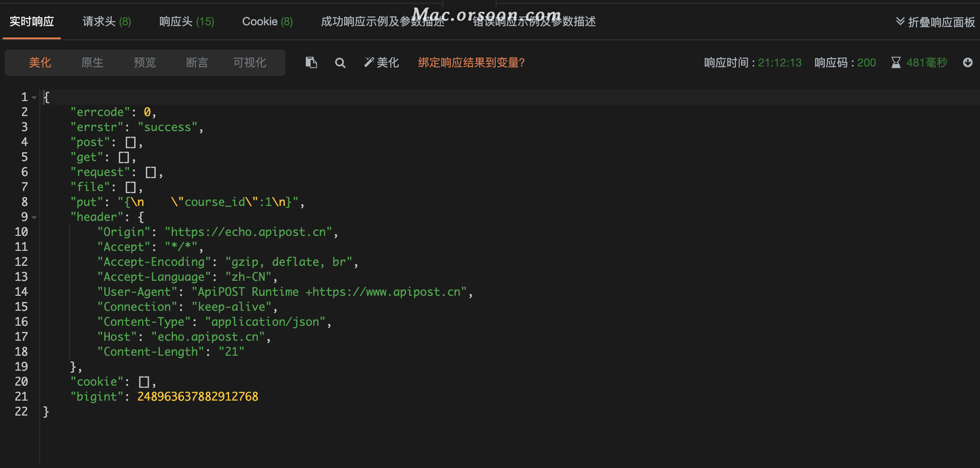980x468 pixels.
Task: Click the bigint value on line 21
Action: click(198, 396)
